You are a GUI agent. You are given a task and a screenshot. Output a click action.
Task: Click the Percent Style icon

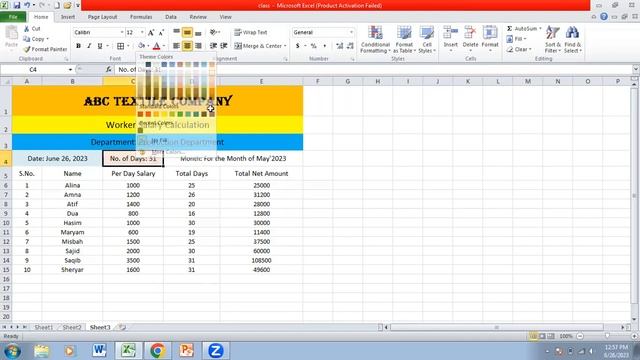(313, 46)
